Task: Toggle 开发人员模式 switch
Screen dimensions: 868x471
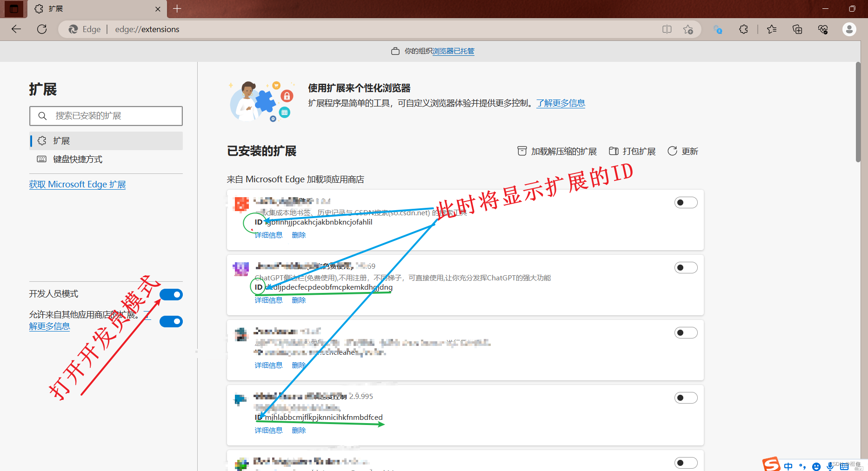Action: click(171, 294)
